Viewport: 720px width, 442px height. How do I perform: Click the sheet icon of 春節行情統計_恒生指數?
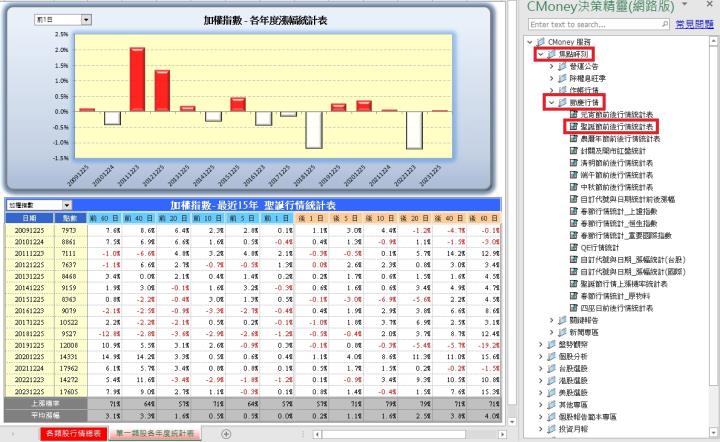574,224
